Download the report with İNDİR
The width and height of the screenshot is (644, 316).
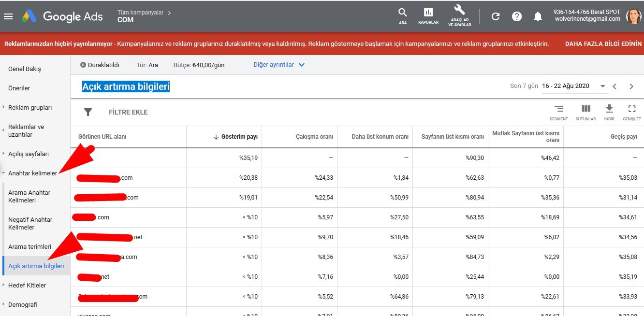pyautogui.click(x=609, y=113)
